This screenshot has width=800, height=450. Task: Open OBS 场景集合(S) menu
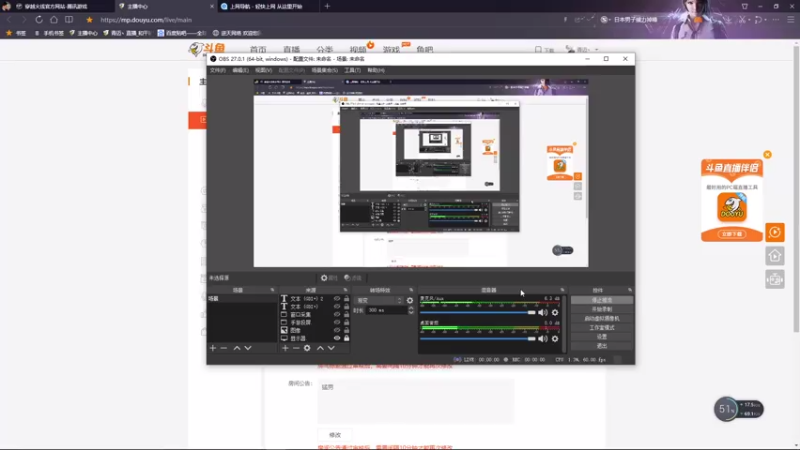pos(324,70)
